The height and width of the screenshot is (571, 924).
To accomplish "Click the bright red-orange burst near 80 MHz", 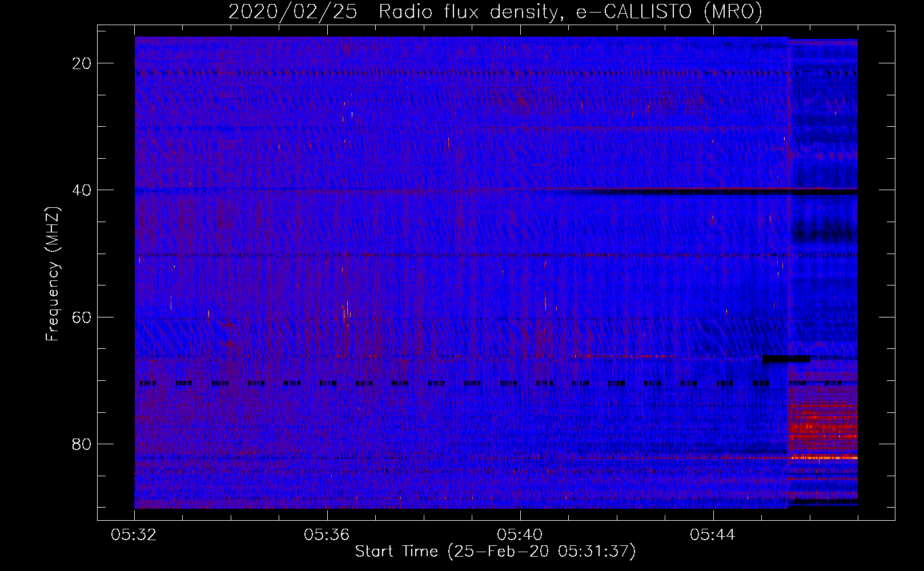I will (823, 421).
